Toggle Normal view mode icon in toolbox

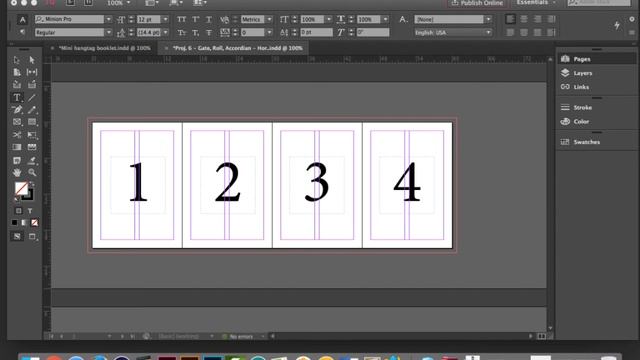17,236
